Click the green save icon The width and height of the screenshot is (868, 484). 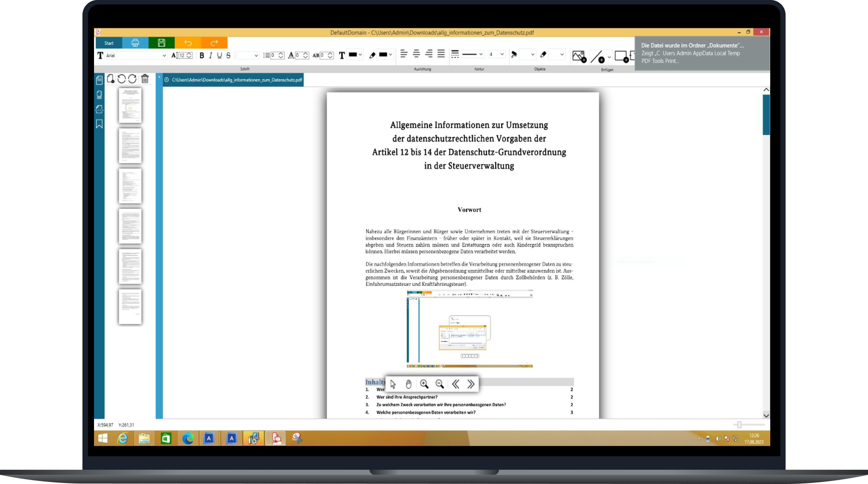coord(161,43)
